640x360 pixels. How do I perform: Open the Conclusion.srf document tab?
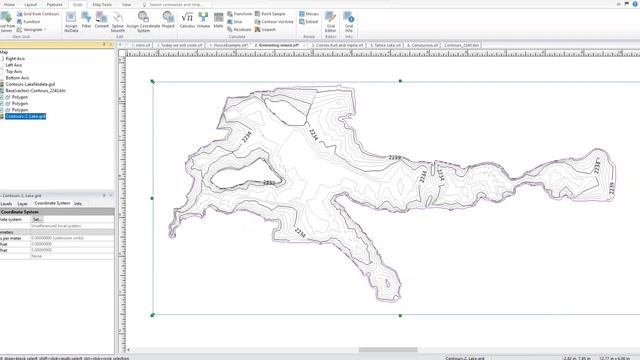point(422,45)
